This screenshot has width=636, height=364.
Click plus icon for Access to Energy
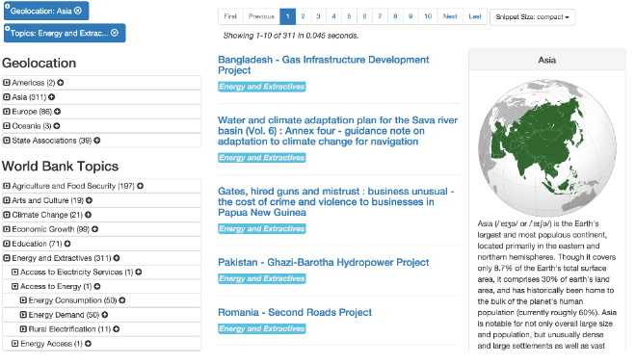[97, 286]
